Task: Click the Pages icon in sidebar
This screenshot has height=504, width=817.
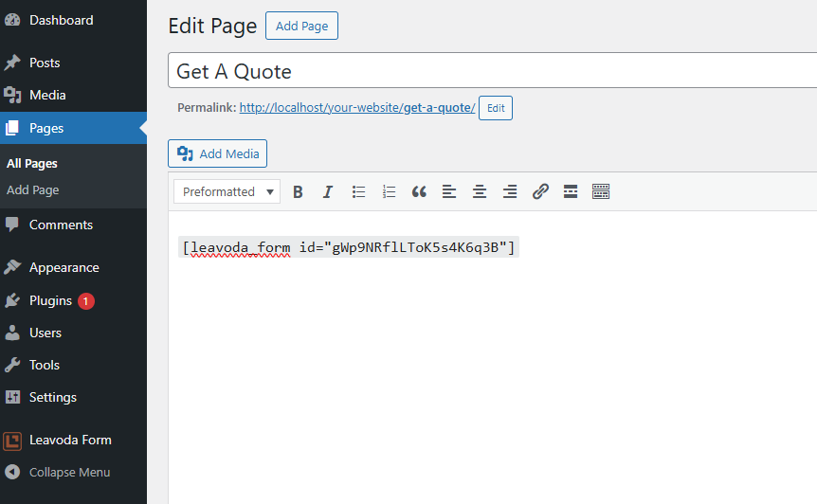Action: coord(12,128)
